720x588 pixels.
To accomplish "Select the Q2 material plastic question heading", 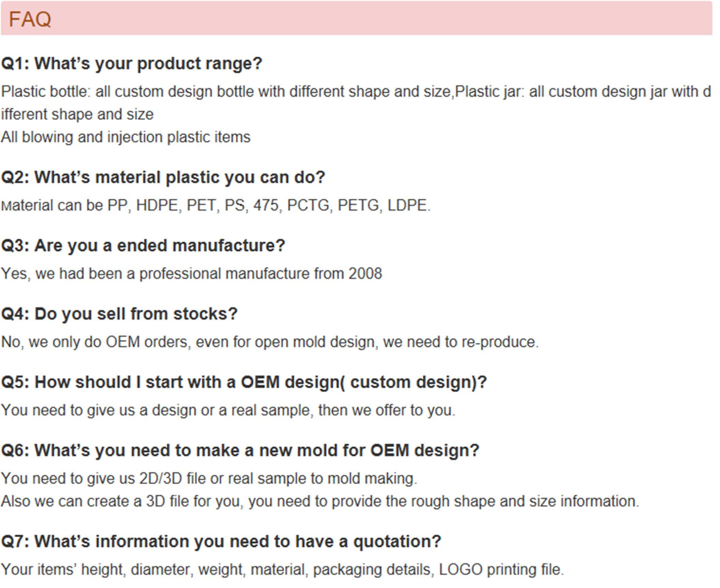I will 163,178.
